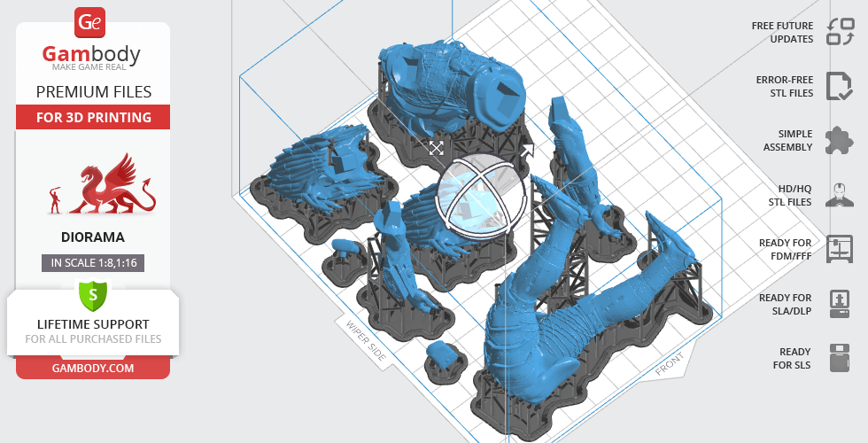Click the In Scale 1:8,1:16 badge
Image resolution: width=868 pixels, height=443 pixels.
[92, 262]
